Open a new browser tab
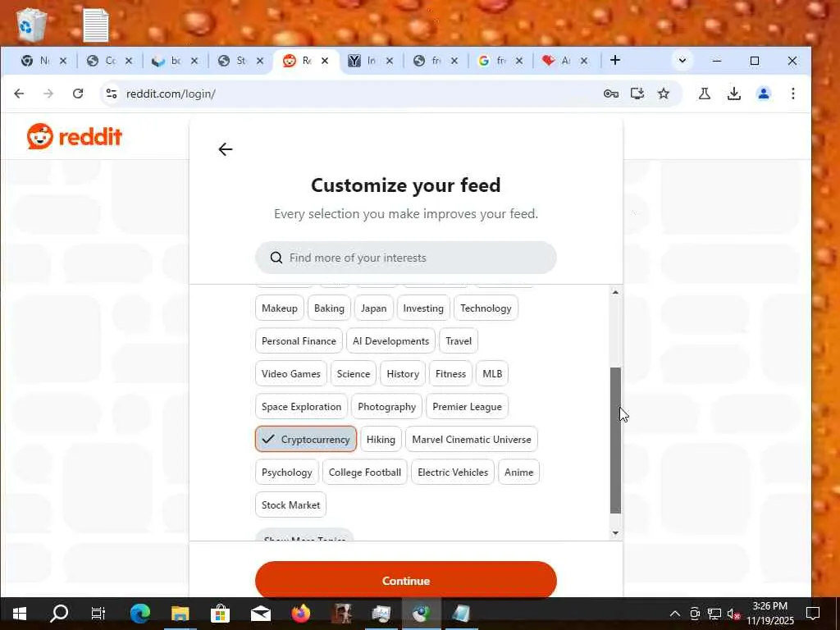840x630 pixels. (x=615, y=61)
